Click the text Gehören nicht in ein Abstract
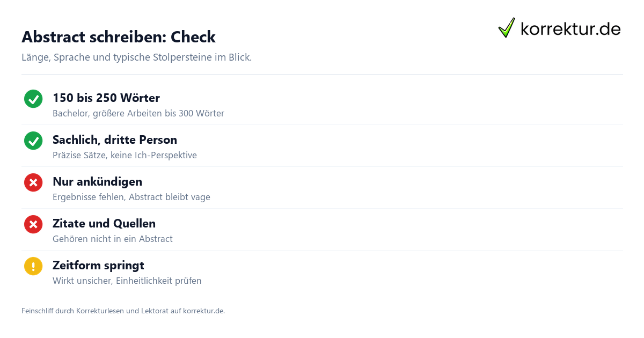644x338 pixels. (113, 239)
